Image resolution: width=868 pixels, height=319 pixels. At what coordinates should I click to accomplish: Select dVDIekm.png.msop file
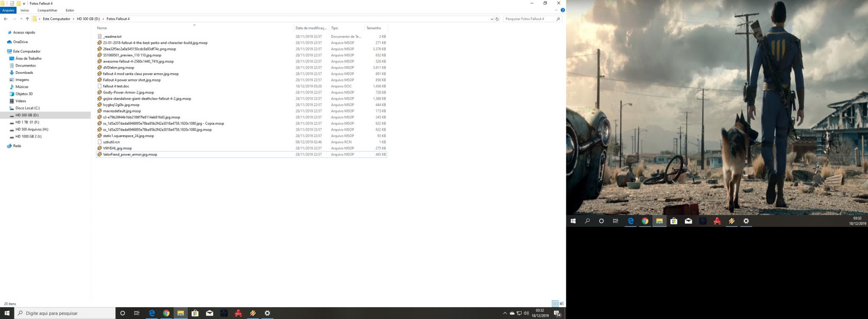[x=242, y=67]
